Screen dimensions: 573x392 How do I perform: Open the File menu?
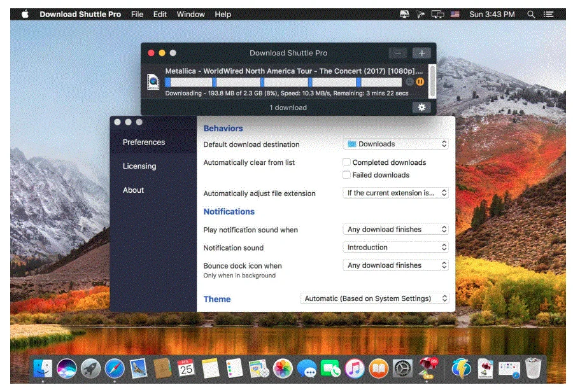pyautogui.click(x=137, y=14)
